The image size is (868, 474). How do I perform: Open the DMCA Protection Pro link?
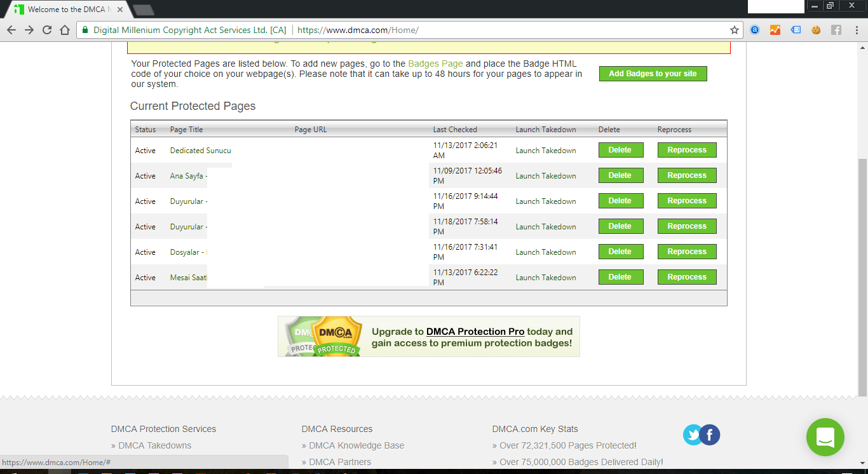(476, 331)
